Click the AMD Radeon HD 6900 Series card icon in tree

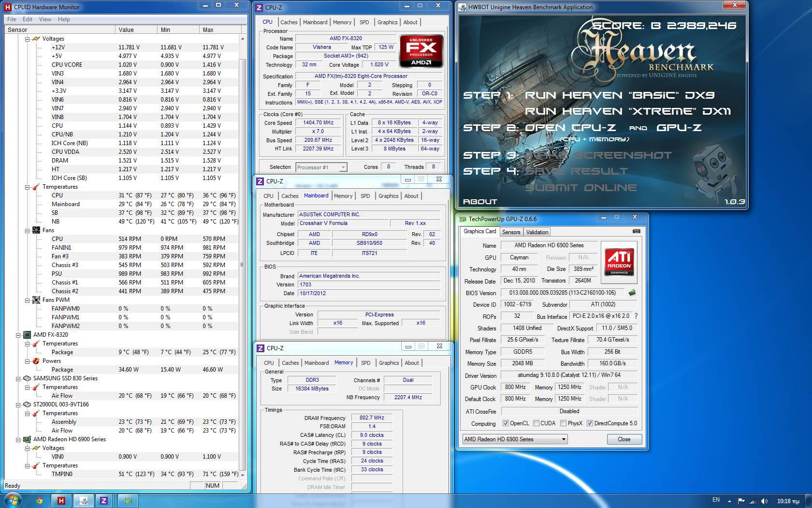tap(27, 439)
